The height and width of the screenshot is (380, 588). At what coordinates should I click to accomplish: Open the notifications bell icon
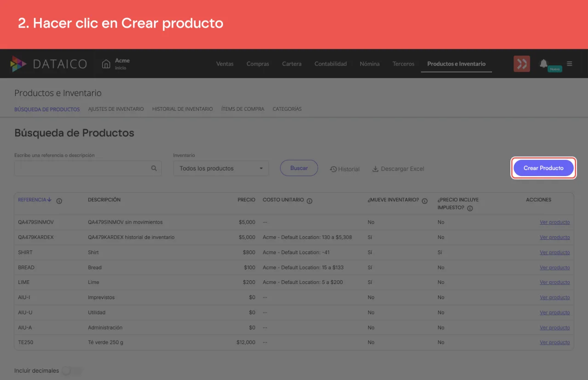[x=544, y=63]
